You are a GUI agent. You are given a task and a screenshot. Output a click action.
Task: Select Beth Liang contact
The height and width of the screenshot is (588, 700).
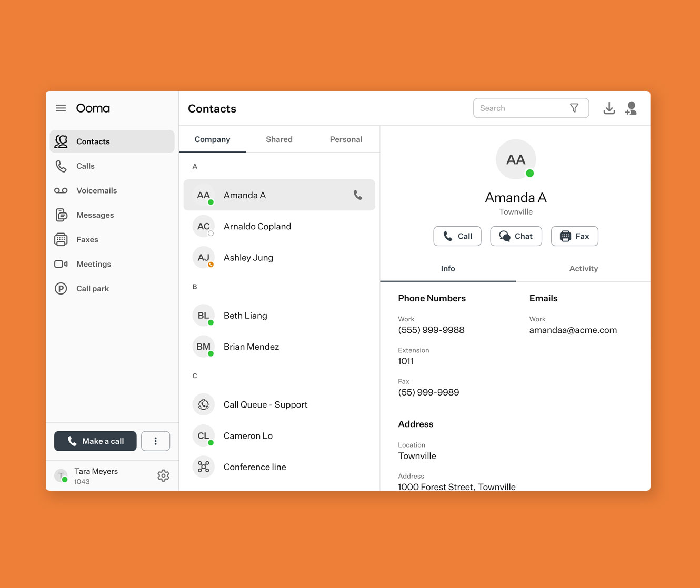point(279,316)
